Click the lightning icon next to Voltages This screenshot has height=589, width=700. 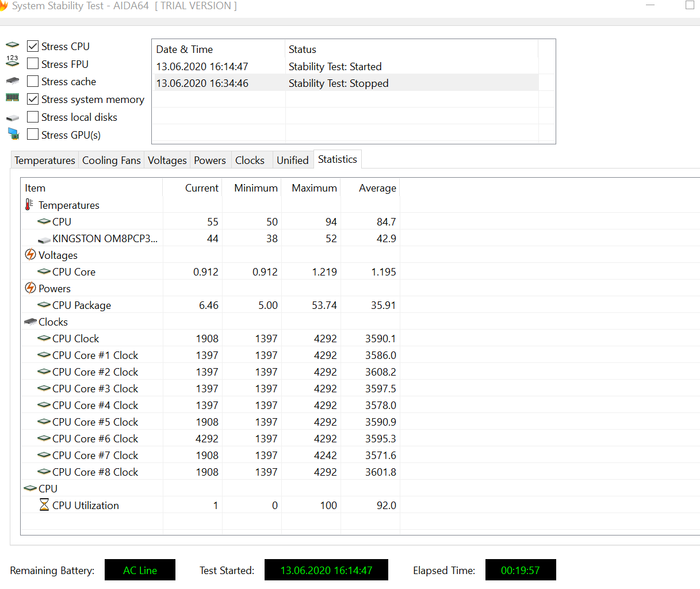(x=30, y=255)
